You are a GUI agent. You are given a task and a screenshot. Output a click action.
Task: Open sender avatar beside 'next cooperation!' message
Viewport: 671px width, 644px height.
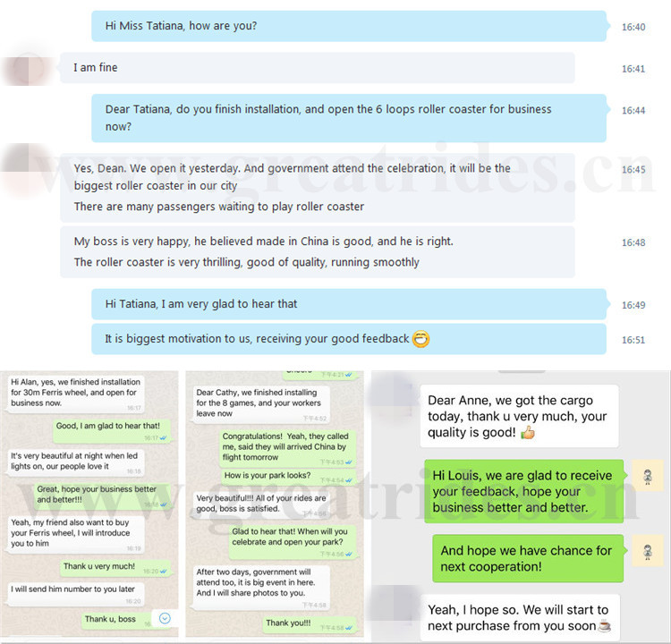pos(648,552)
